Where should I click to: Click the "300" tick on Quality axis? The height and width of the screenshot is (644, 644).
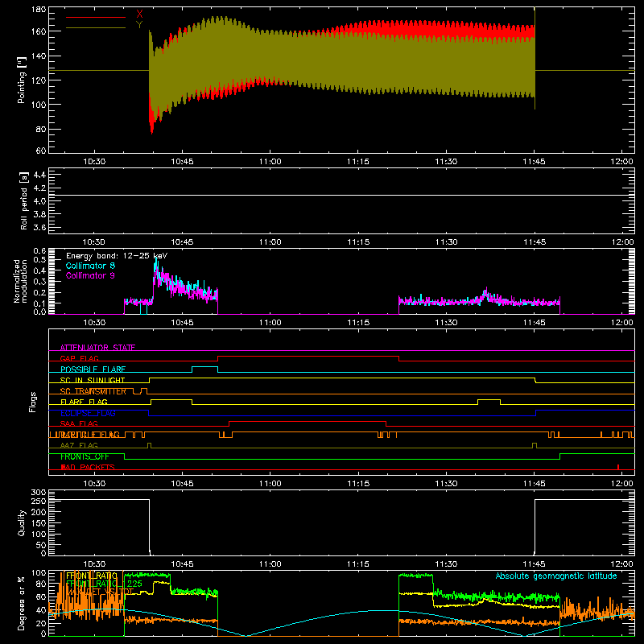click(x=39, y=493)
